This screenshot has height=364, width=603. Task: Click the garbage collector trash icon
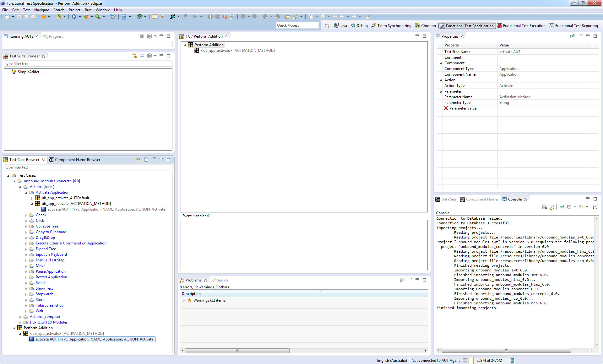pos(512,360)
